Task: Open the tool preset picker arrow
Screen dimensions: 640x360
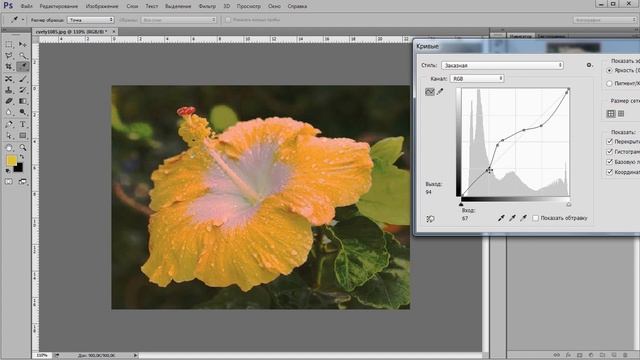Action: coord(23,20)
